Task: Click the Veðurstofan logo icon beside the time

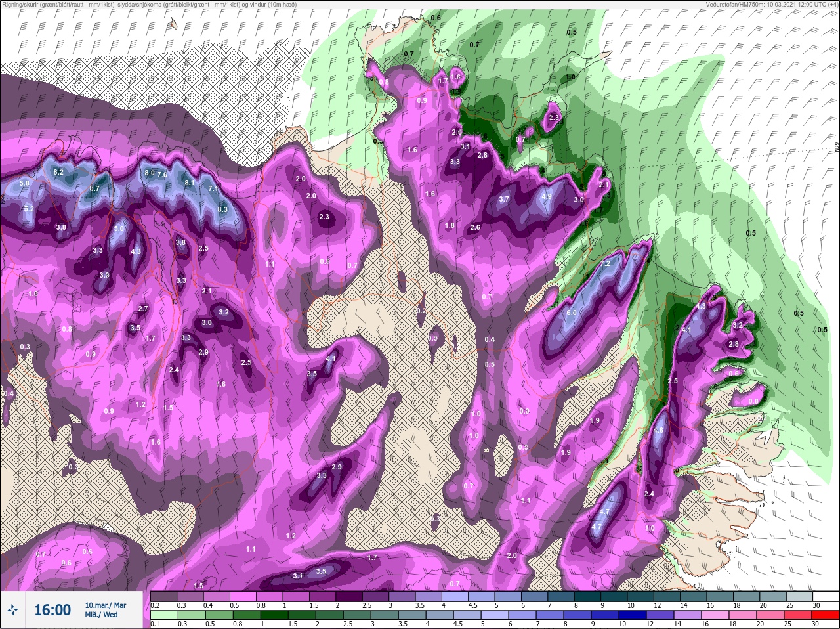Action: (13, 610)
